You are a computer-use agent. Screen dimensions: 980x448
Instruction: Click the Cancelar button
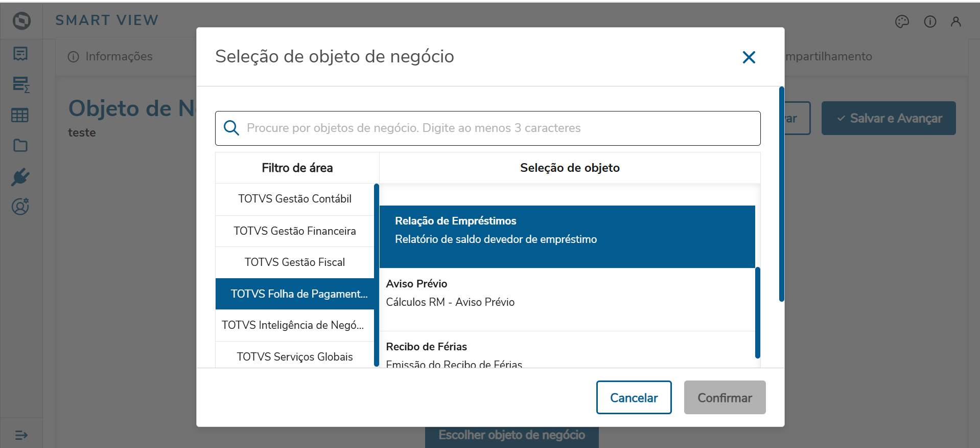(634, 397)
